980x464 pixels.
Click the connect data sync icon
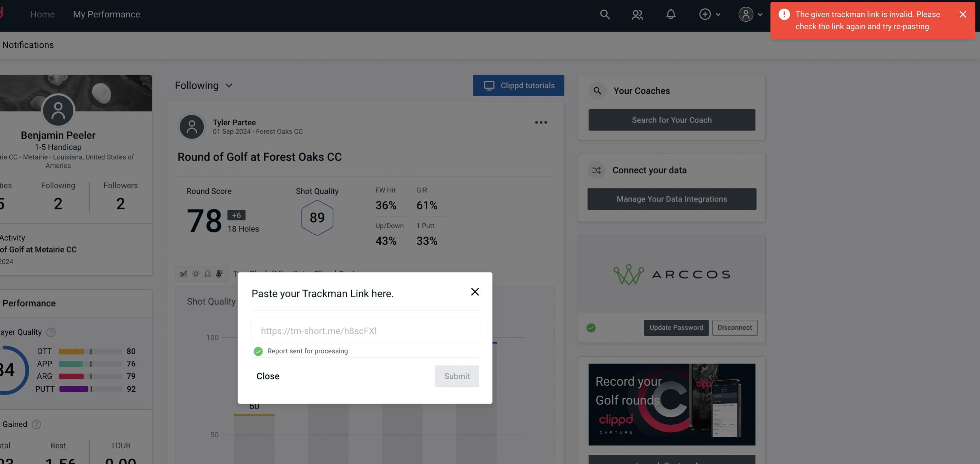click(596, 170)
